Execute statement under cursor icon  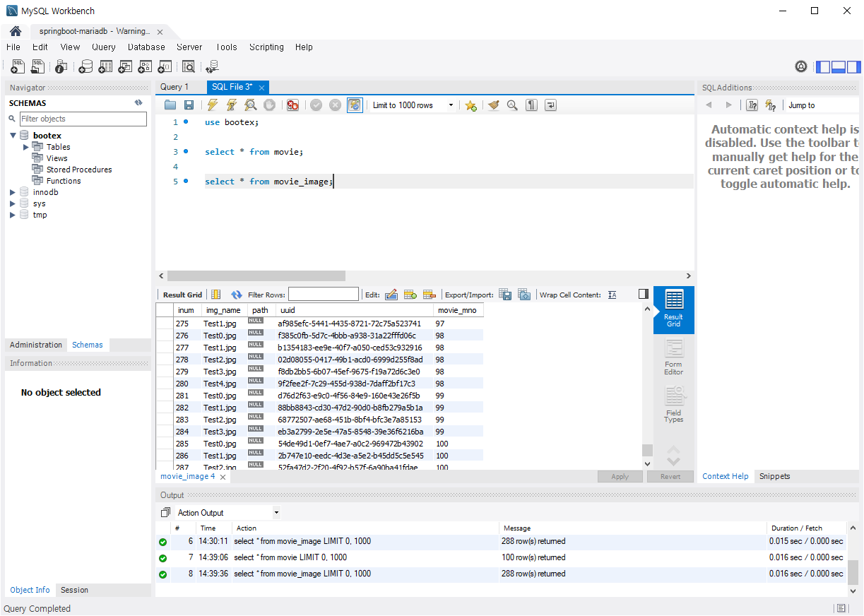(x=231, y=105)
